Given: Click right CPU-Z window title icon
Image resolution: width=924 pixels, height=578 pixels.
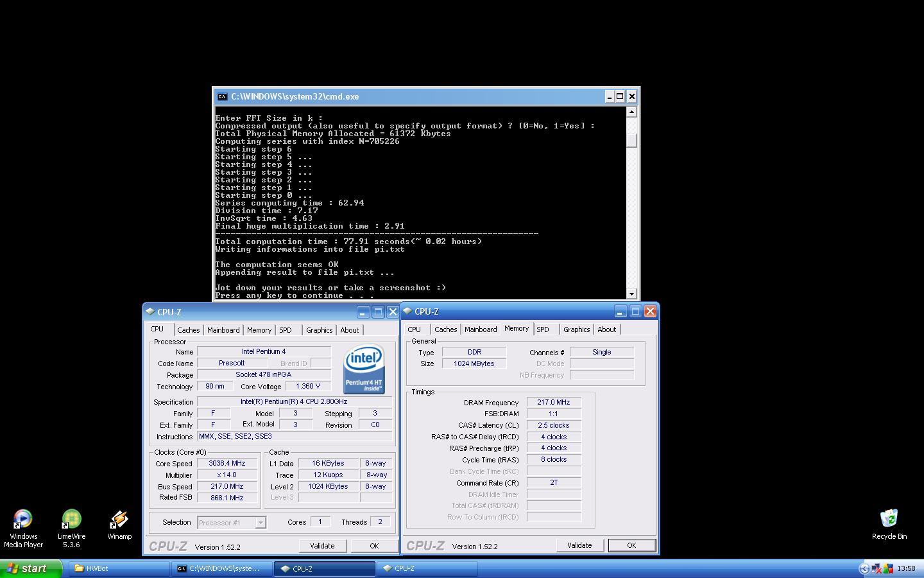Looking at the screenshot, I should pyautogui.click(x=407, y=311).
